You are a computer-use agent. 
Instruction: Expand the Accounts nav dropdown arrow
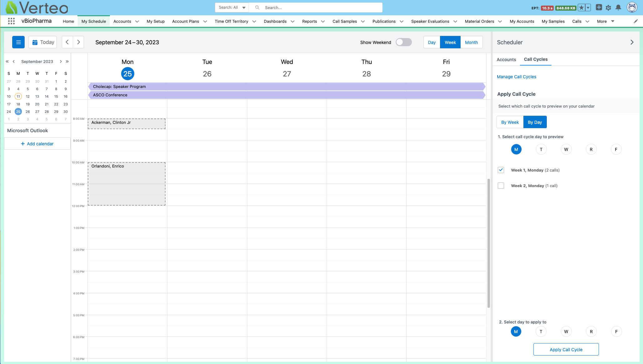click(x=137, y=22)
